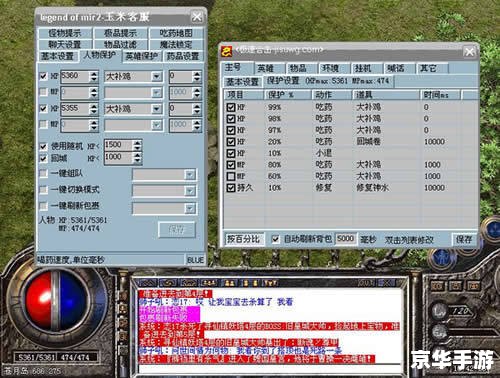500x378 pixels.
Task: Open the 挂机 tab
Action: tap(366, 69)
